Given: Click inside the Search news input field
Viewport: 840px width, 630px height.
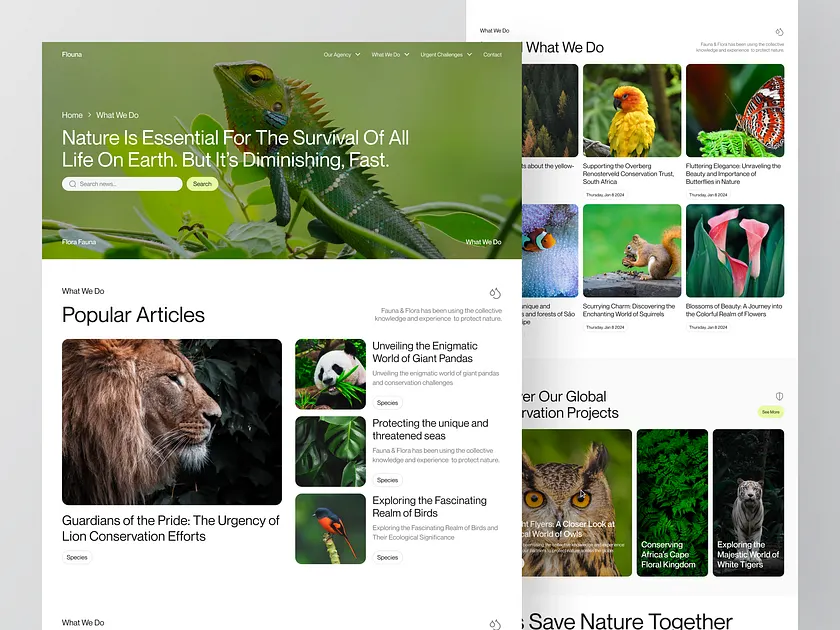Looking at the screenshot, I should [125, 184].
